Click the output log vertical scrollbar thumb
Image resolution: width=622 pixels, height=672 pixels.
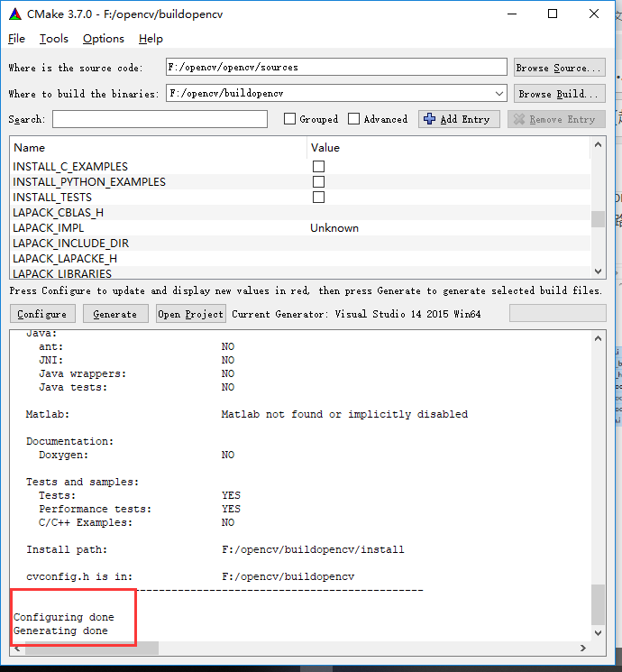pos(598,604)
